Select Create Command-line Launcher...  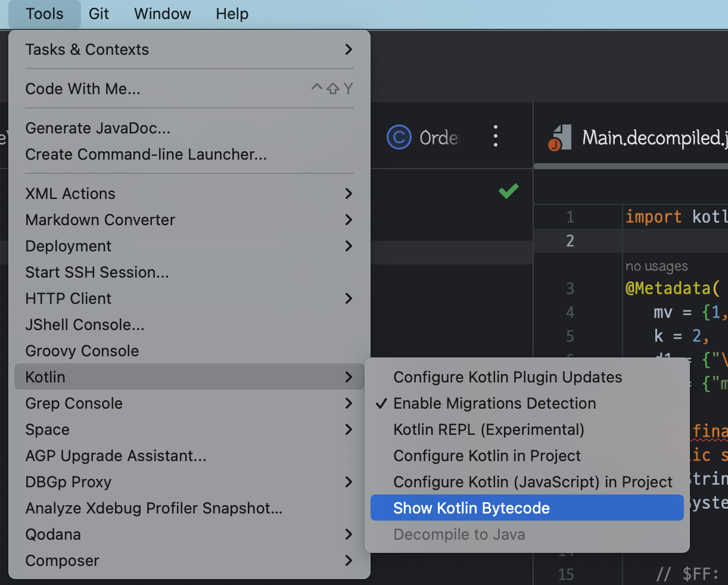189,154
